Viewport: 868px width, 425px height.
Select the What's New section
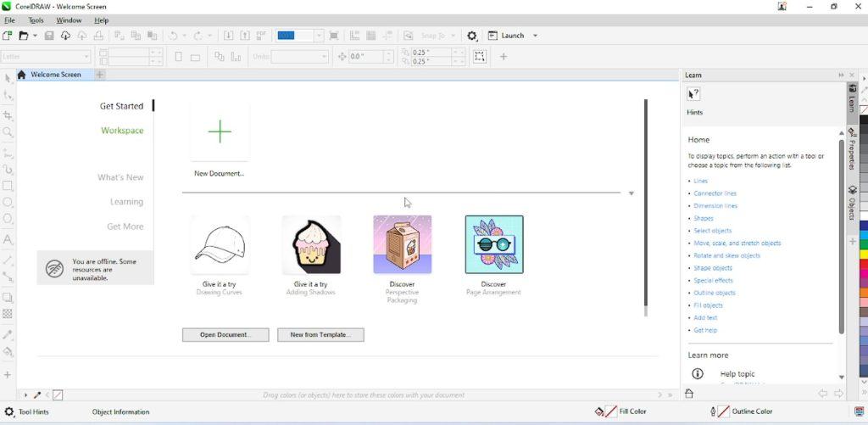[x=120, y=177]
